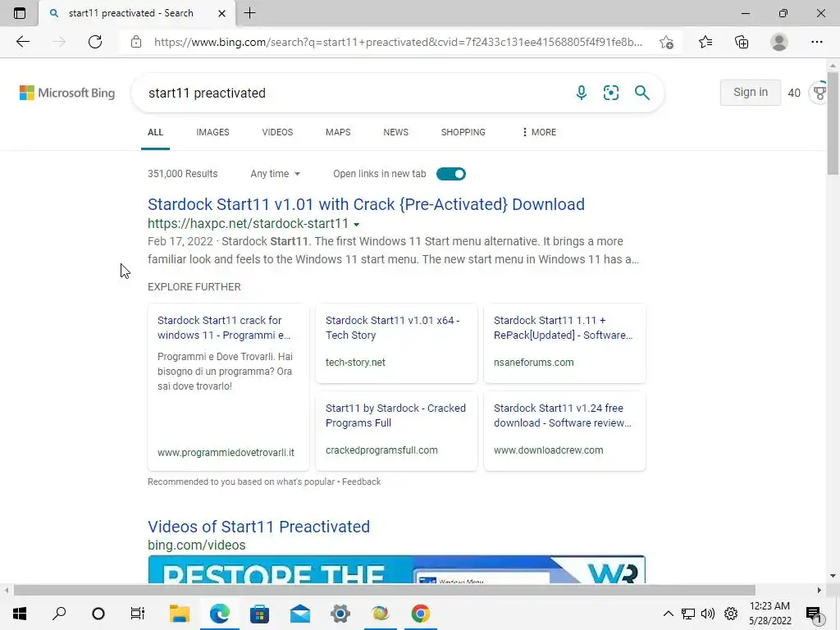Select the ALL results tab

(155, 132)
